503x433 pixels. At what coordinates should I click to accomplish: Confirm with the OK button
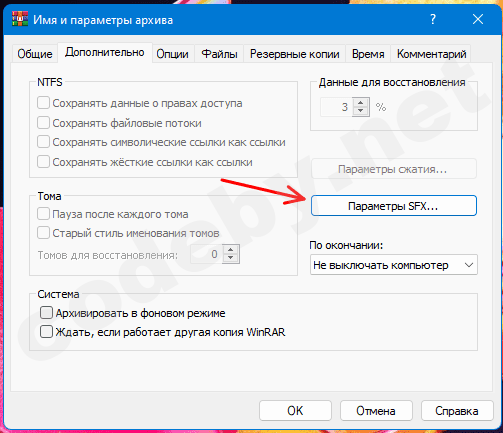295,411
